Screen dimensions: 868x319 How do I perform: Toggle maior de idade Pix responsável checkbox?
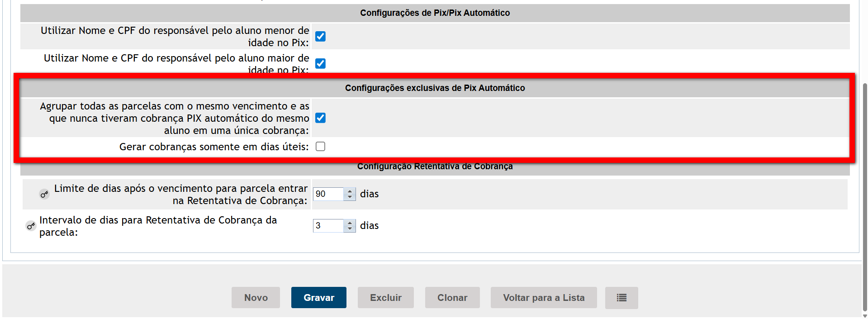320,63
